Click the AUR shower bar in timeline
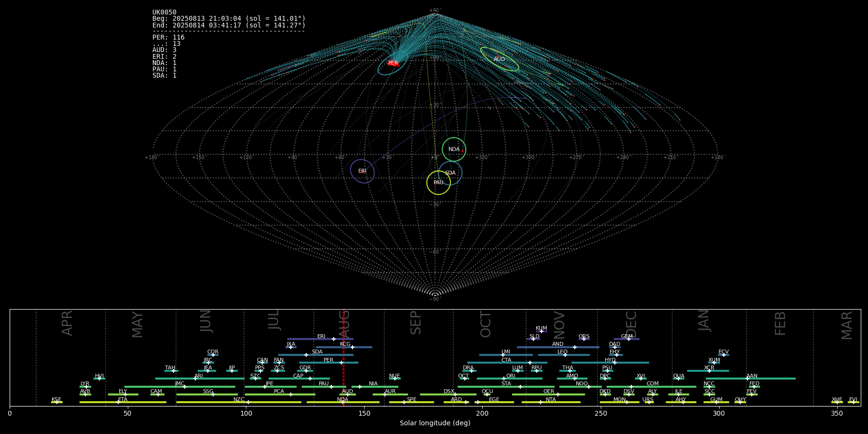The width and height of the screenshot is (868, 434). pos(390,394)
